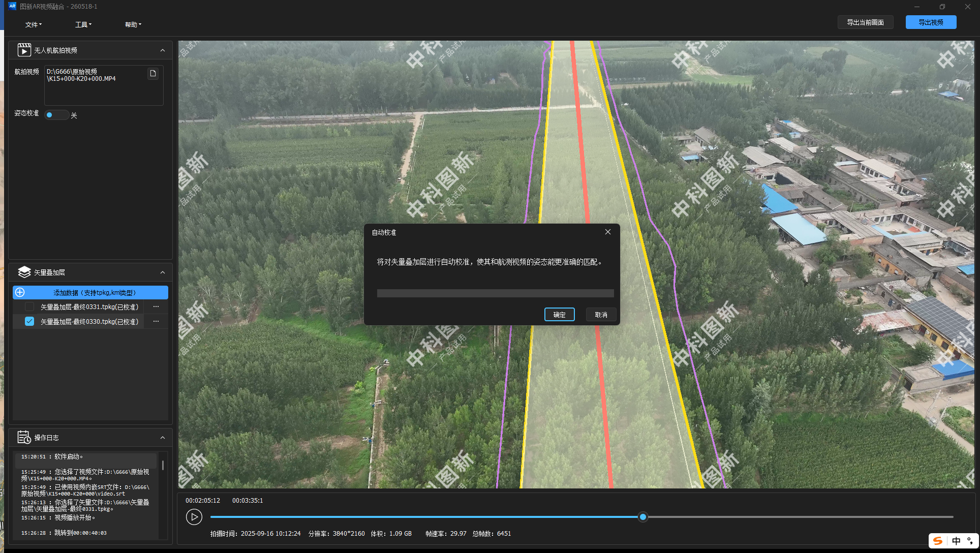Close the 自动校准 dialog with X
Viewport: 980px width, 553px height.
(x=608, y=232)
